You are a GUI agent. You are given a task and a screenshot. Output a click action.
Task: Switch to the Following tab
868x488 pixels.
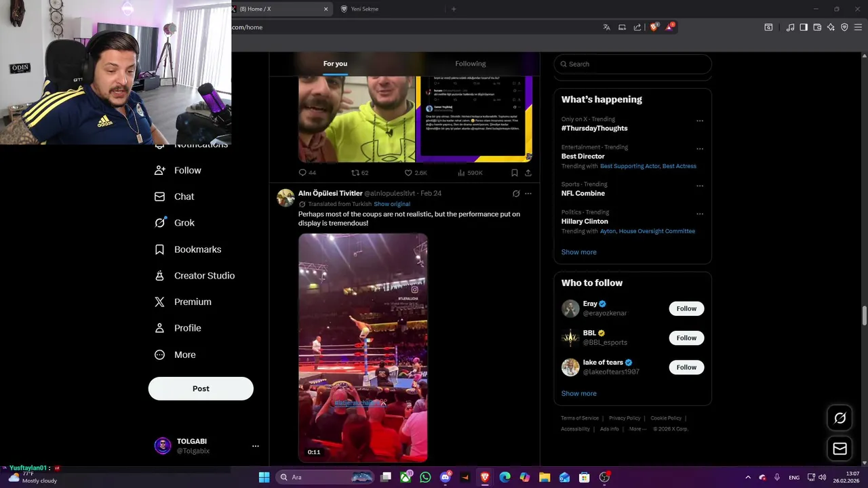[471, 64]
